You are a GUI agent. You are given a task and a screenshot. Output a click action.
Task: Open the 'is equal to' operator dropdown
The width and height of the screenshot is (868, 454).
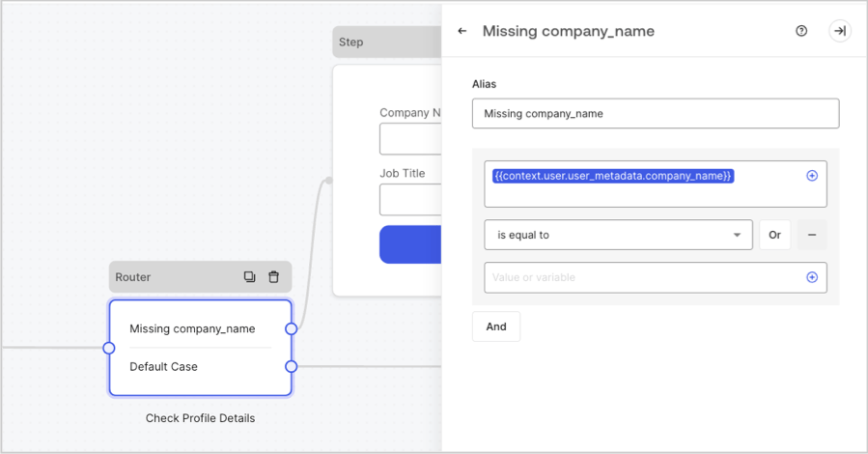[x=618, y=235]
